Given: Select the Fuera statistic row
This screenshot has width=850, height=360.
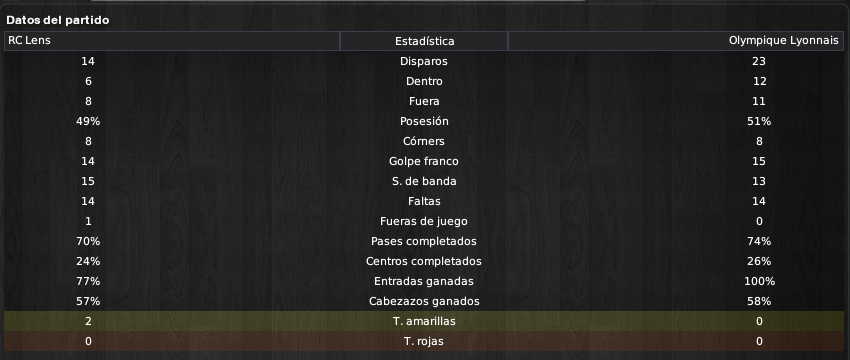Looking at the screenshot, I should click(x=424, y=101).
